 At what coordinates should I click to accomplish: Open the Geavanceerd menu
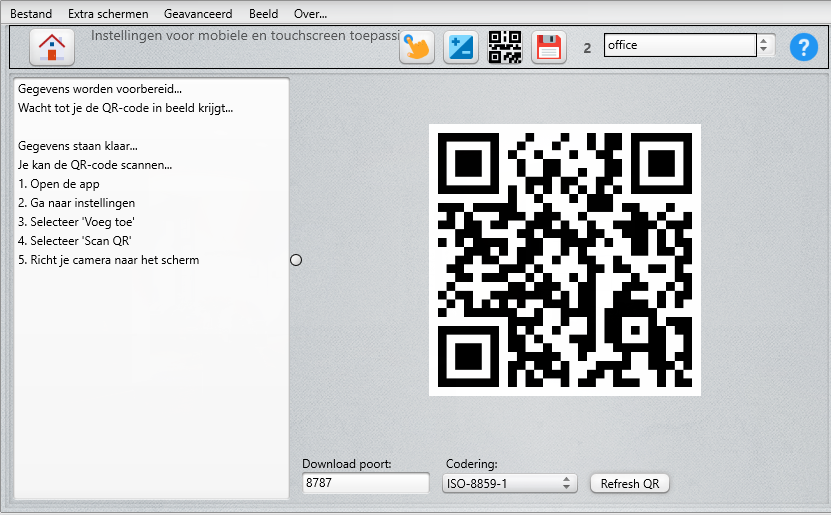(x=198, y=14)
